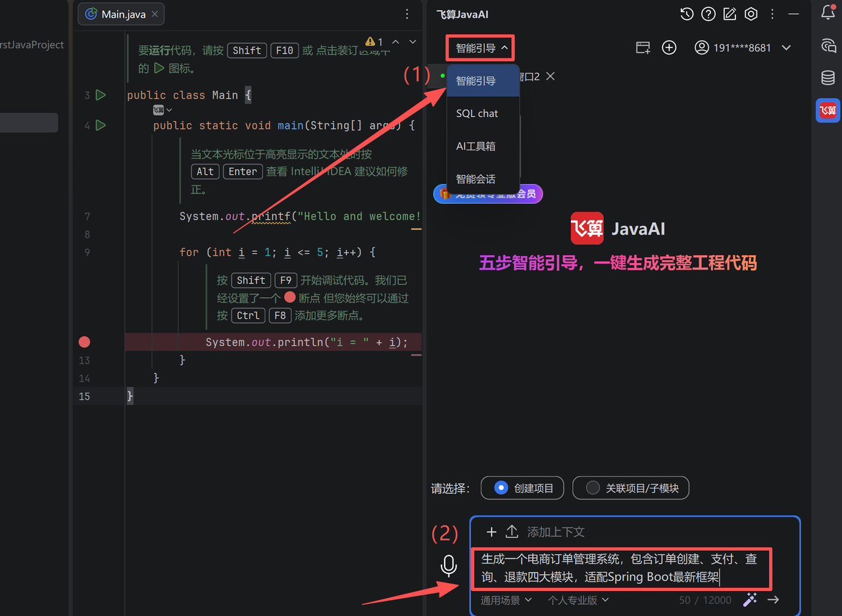The width and height of the screenshot is (842, 616).
Task: Click the 191****8681 account name
Action: [742, 47]
